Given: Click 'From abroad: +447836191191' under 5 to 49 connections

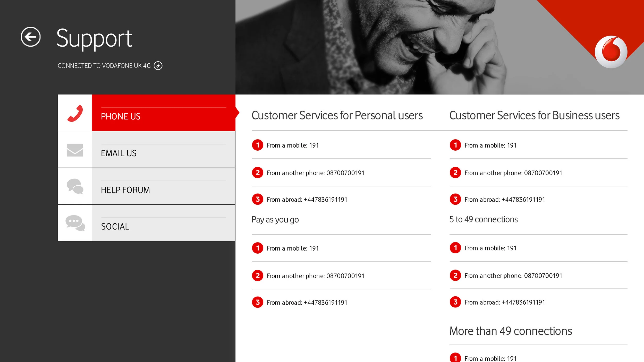Looking at the screenshot, I should tap(505, 302).
